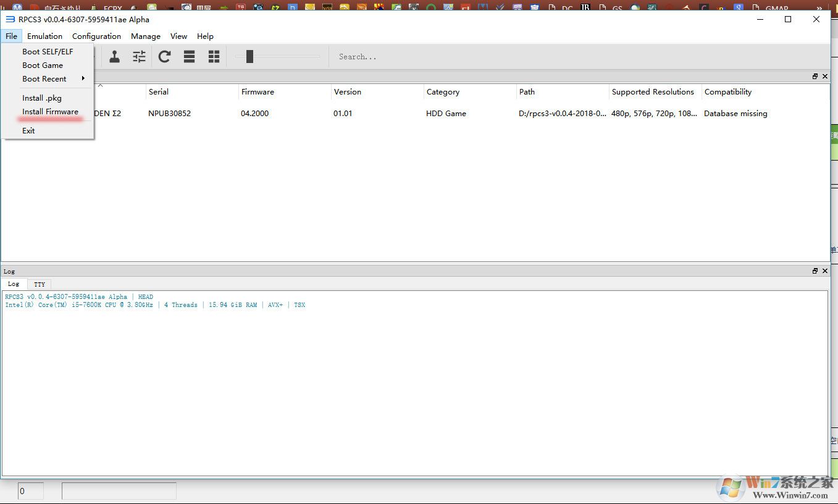Open the Help menu
This screenshot has width=838, height=504.
coord(205,36)
